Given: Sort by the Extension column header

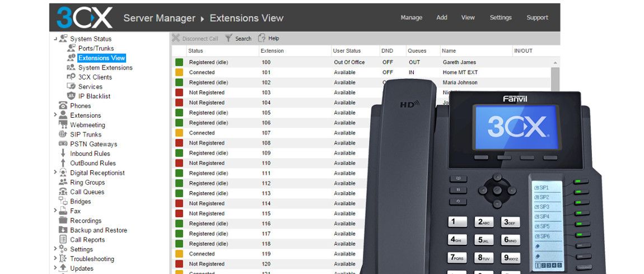Looking at the screenshot, I should click(295, 51).
